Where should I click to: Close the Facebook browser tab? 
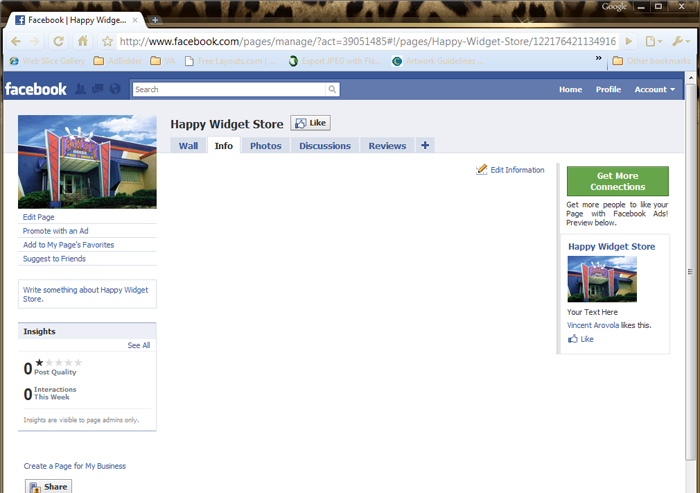(x=136, y=20)
